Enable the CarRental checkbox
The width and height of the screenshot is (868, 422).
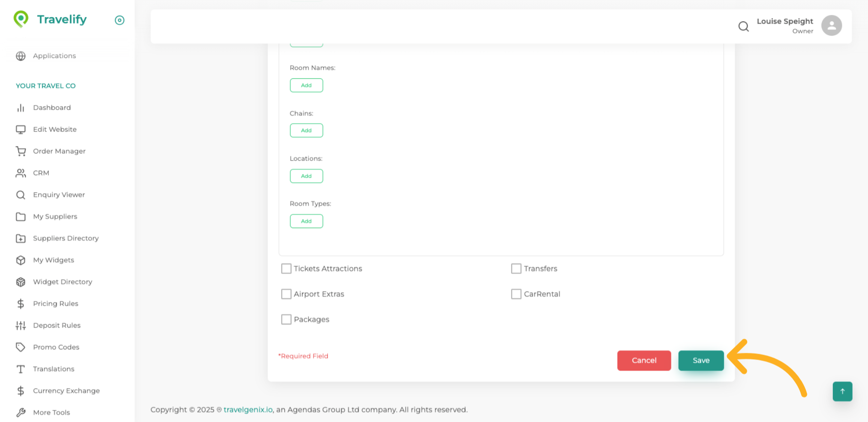pos(516,294)
